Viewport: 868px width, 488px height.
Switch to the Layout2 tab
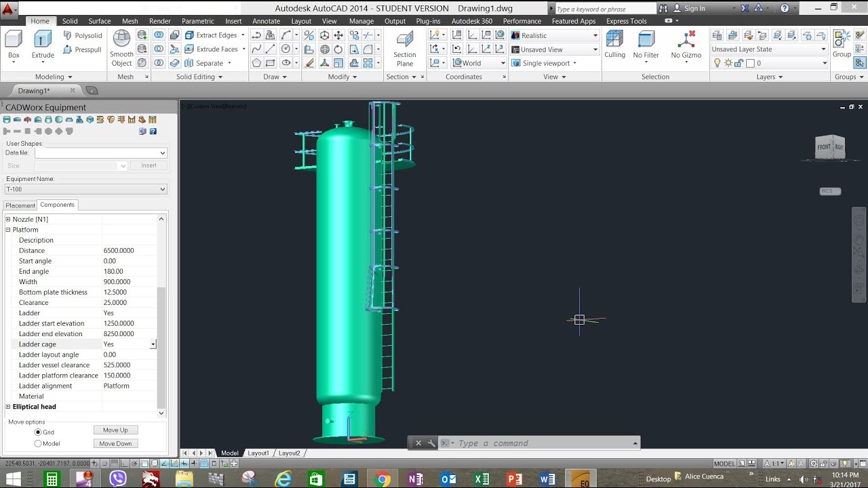click(290, 453)
